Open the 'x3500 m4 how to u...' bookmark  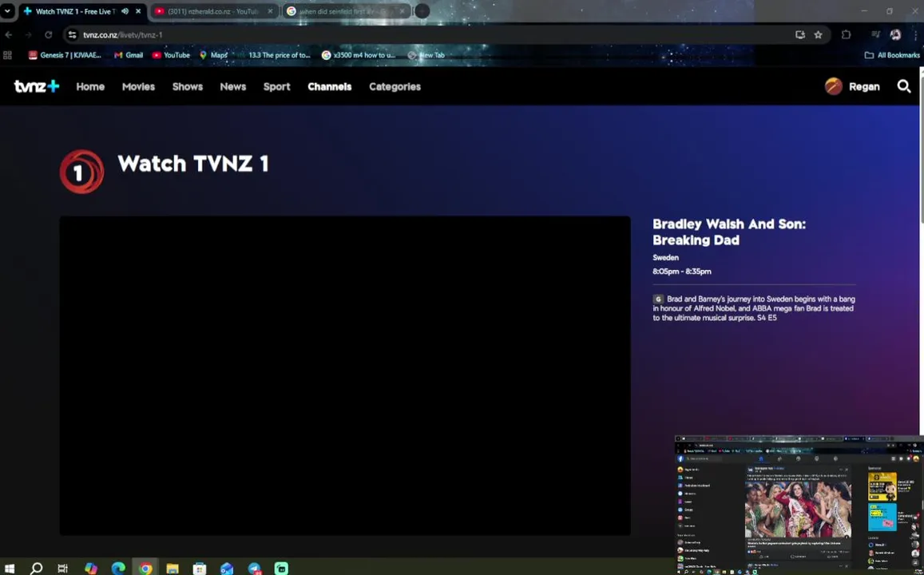[359, 55]
